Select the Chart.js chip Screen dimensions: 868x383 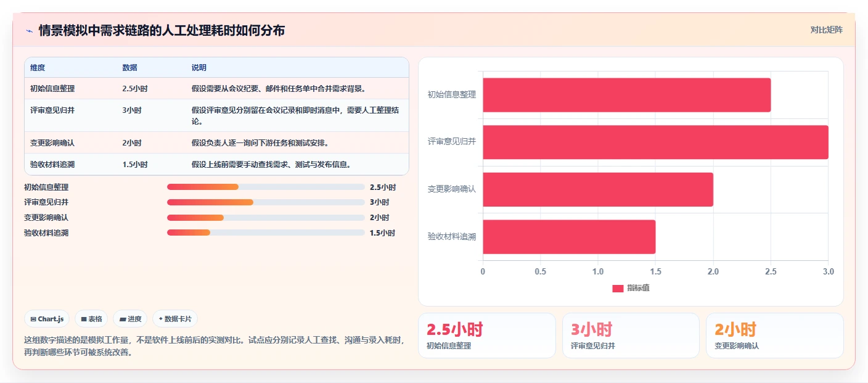click(x=47, y=319)
